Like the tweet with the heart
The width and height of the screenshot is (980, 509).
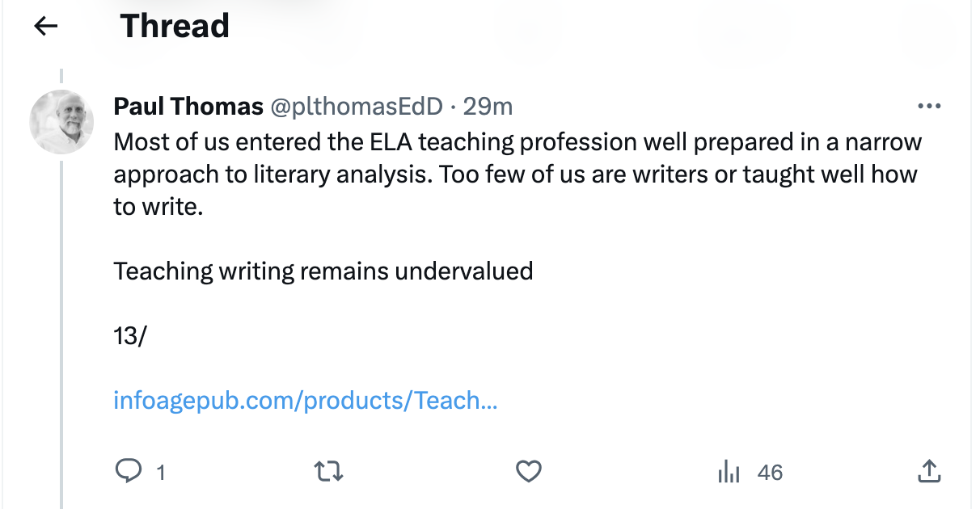pos(528,471)
